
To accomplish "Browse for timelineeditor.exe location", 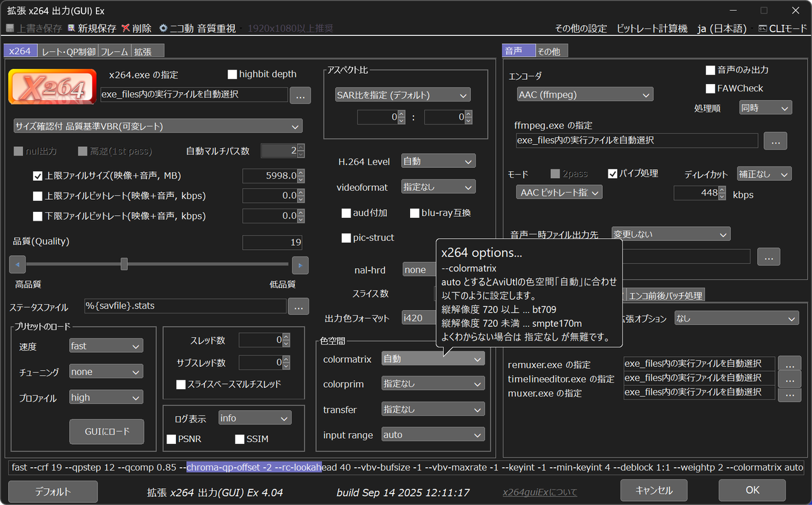I will tap(790, 378).
